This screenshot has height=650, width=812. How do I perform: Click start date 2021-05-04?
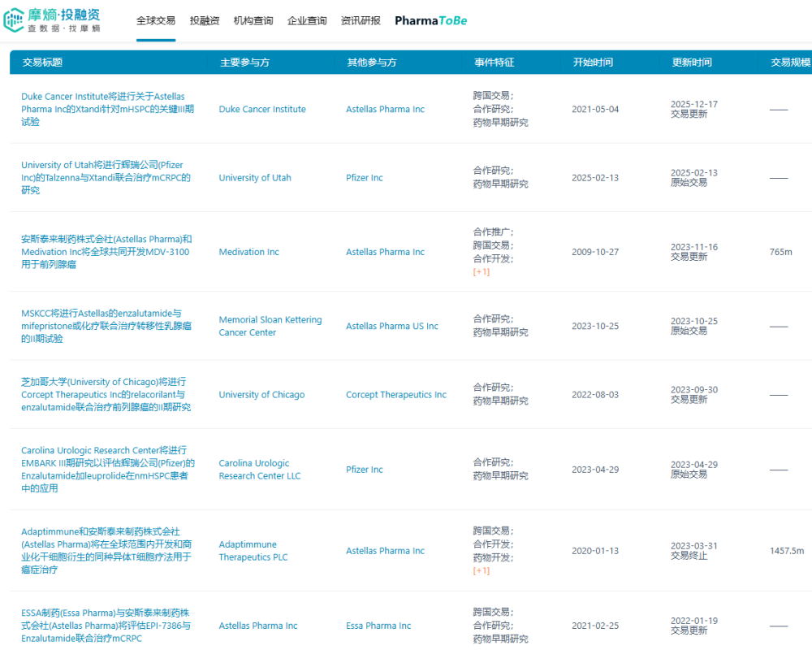pos(595,109)
